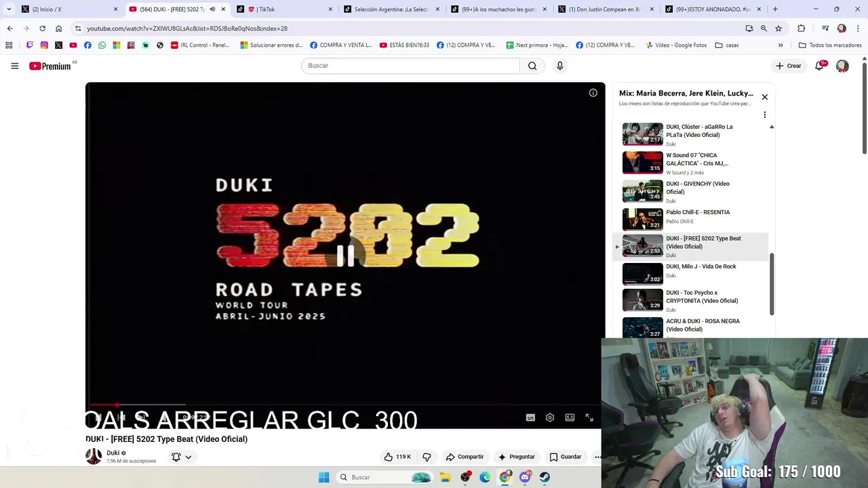The height and width of the screenshot is (488, 868).
Task: Show video info card icon
Action: pos(593,93)
